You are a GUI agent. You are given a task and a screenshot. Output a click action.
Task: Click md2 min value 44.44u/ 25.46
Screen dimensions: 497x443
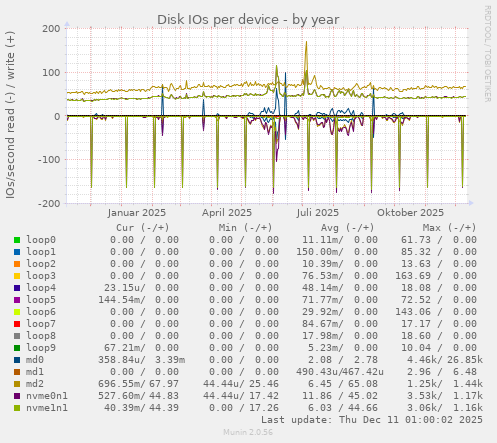point(241,384)
